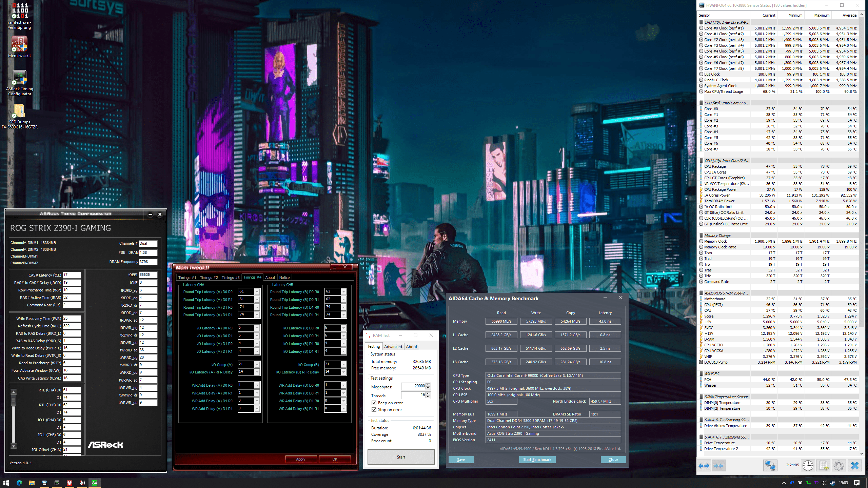This screenshot has width=868, height=488.
Task: Switch to Timings #3 tab in MemTweakIt
Action: click(x=231, y=278)
